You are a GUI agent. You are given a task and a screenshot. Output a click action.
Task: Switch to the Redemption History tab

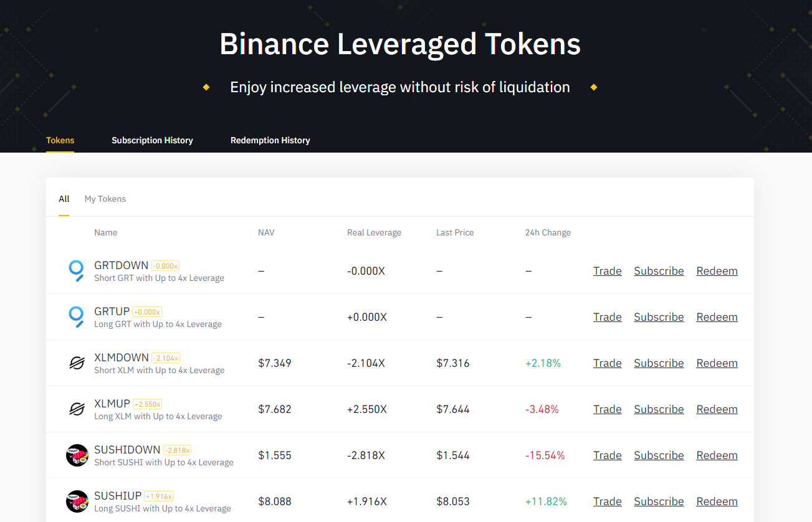coord(270,140)
